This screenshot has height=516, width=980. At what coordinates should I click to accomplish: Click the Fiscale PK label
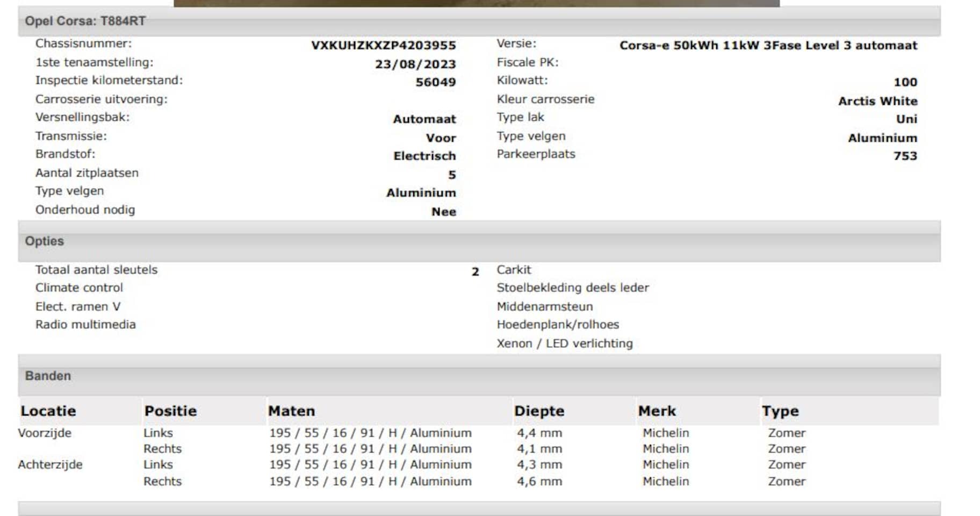pyautogui.click(x=528, y=62)
